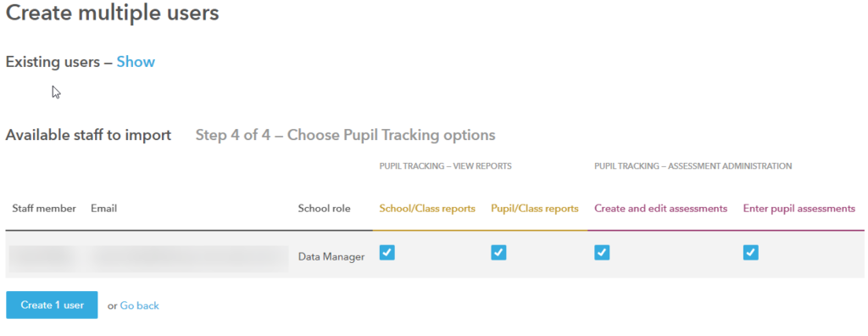
Task: Click the Create 1 user button
Action: [x=52, y=305]
